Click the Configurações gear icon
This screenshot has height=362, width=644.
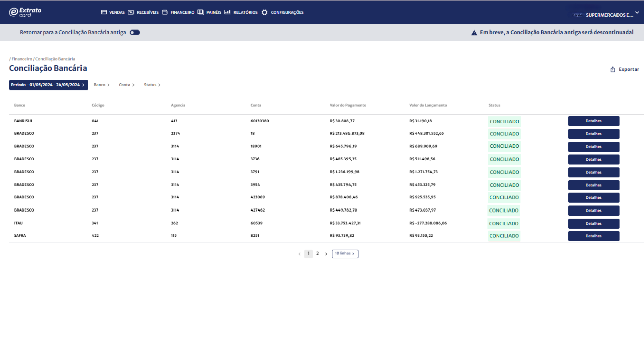point(265,12)
